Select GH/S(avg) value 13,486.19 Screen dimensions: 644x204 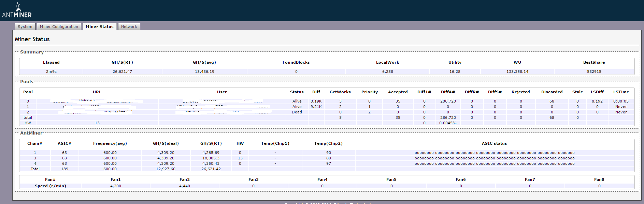click(204, 72)
